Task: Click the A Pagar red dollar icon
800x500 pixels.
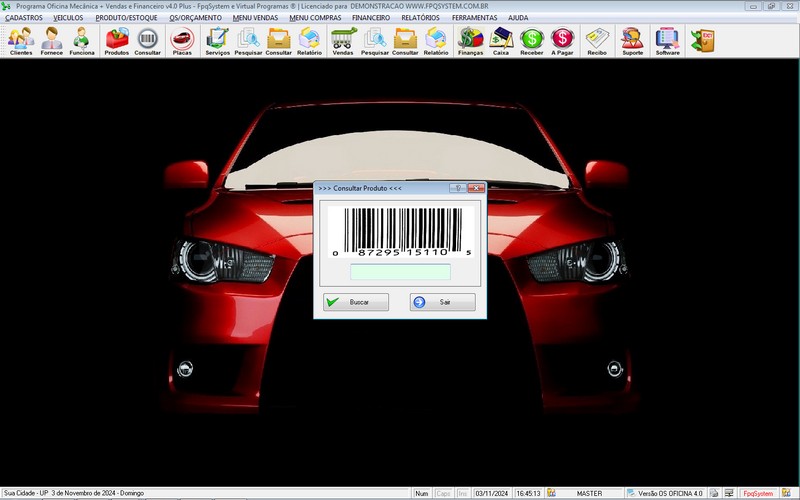Action: [563, 40]
